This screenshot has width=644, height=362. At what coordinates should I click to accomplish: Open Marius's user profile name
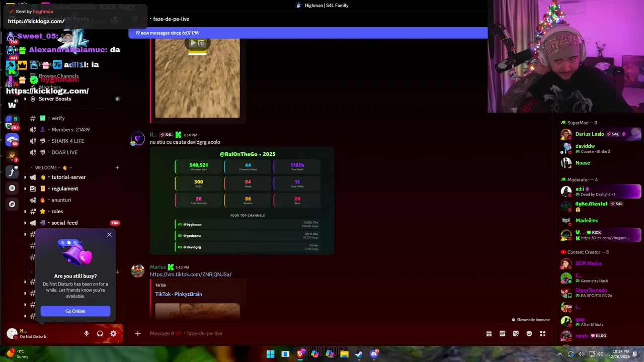(157, 267)
